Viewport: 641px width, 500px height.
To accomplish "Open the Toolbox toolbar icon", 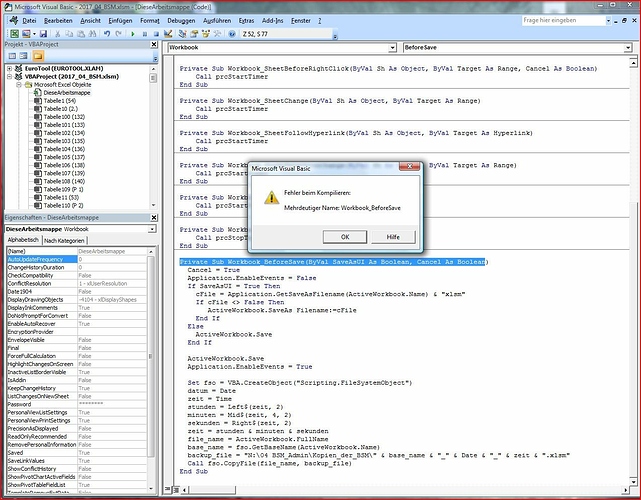I will pos(217,34).
